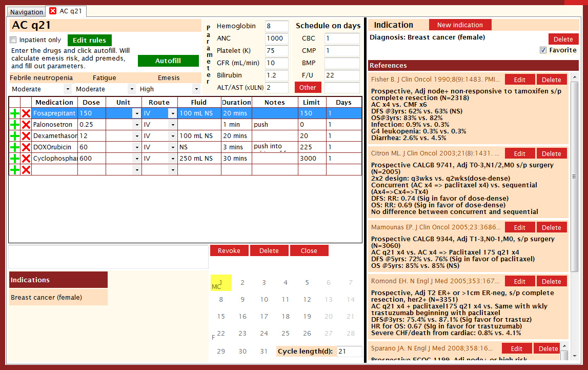
Task: Open Fatigue level dropdown
Action: tap(132, 89)
